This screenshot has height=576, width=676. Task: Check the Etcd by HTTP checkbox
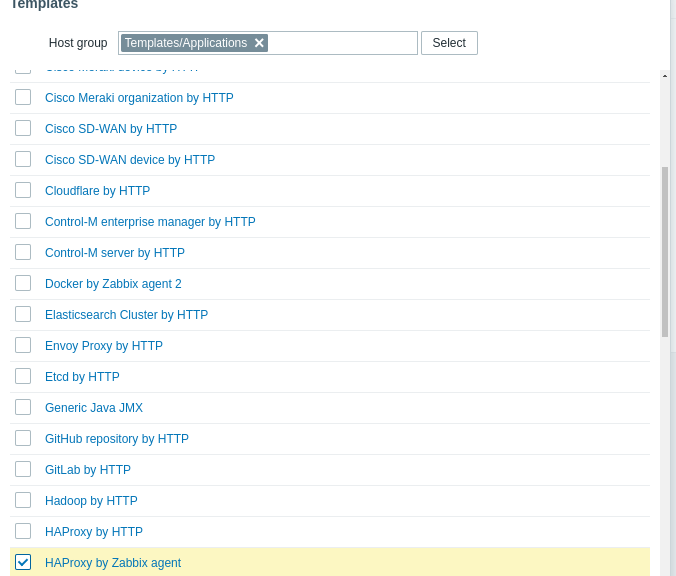point(23,377)
